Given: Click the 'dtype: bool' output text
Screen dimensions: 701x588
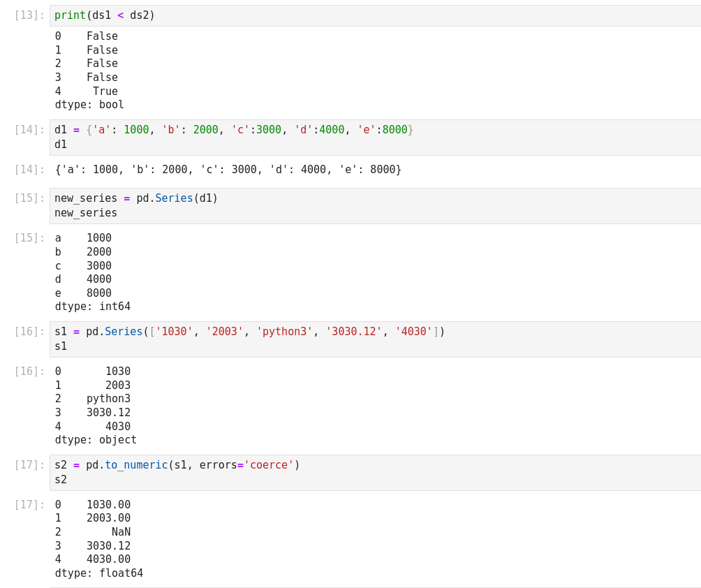Looking at the screenshot, I should 89,105.
